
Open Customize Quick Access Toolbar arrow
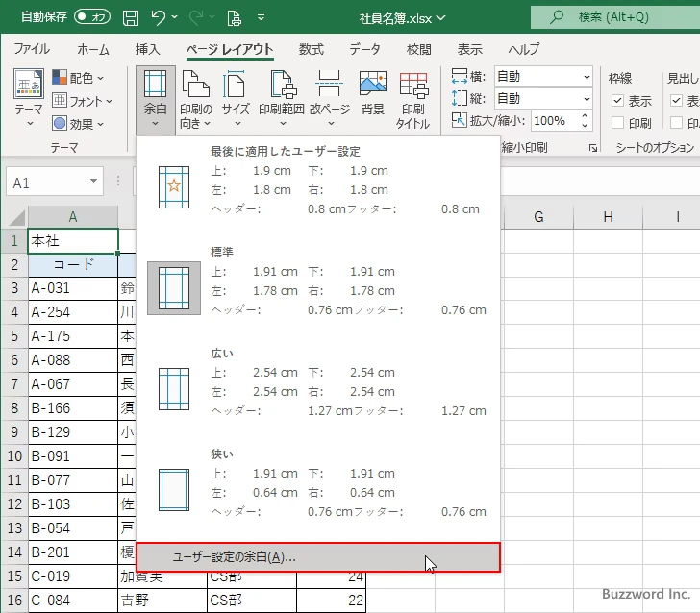pyautogui.click(x=262, y=18)
